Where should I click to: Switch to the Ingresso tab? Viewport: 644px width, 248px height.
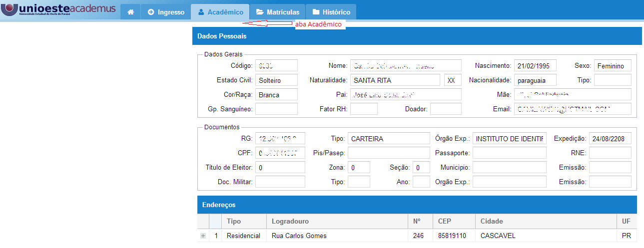click(166, 12)
